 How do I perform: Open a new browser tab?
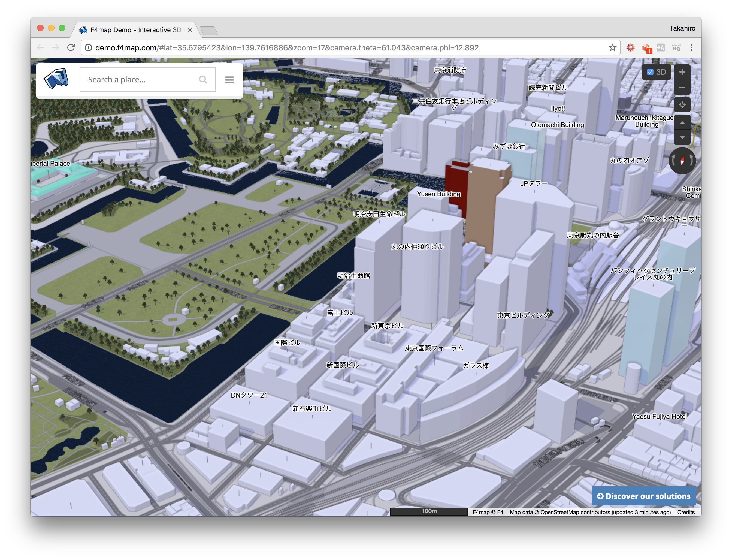(209, 31)
